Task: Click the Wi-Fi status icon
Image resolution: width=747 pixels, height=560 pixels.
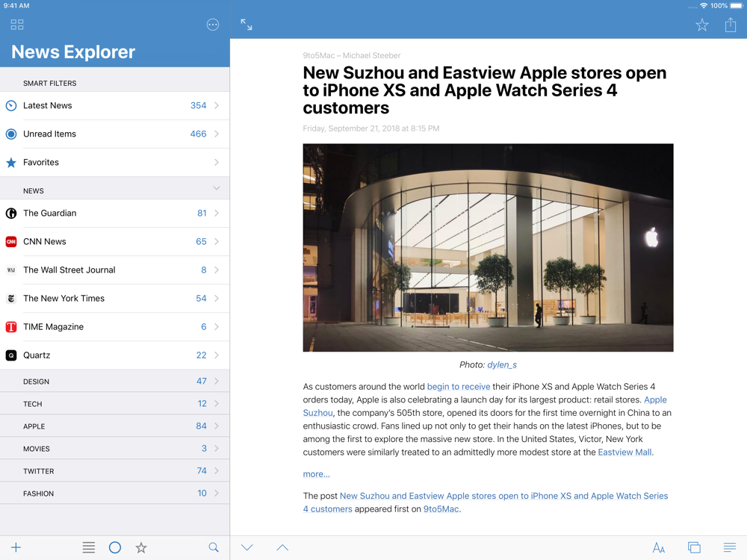Action: point(704,6)
